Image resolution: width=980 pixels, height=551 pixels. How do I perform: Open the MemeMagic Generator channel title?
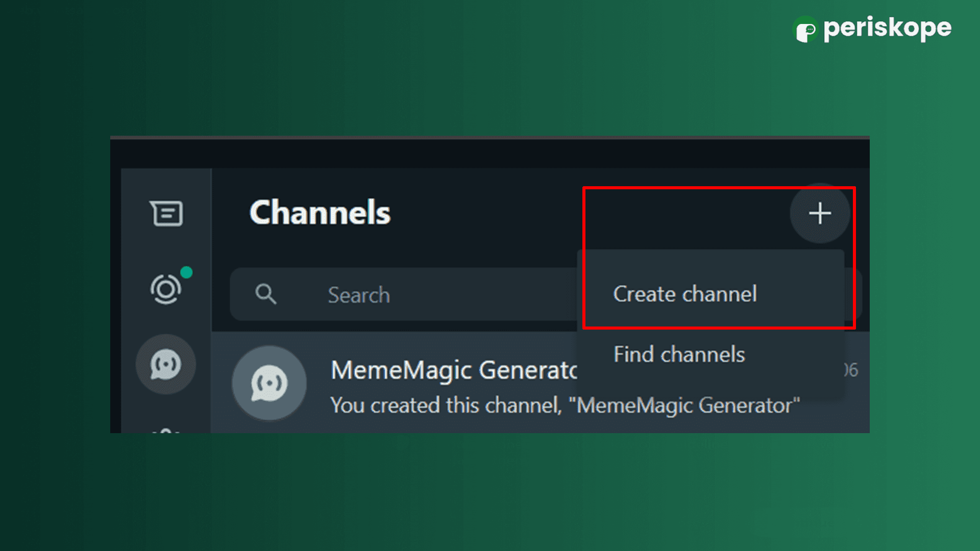point(453,370)
